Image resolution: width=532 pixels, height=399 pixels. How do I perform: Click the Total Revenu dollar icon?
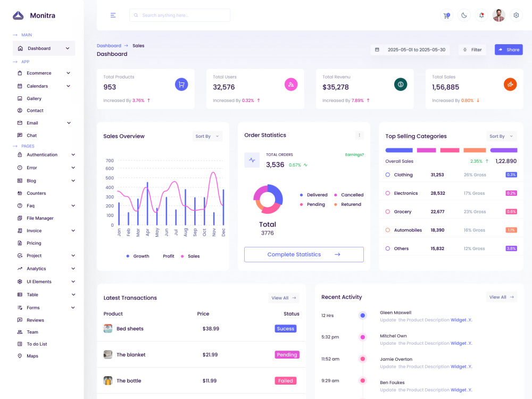pos(401,84)
